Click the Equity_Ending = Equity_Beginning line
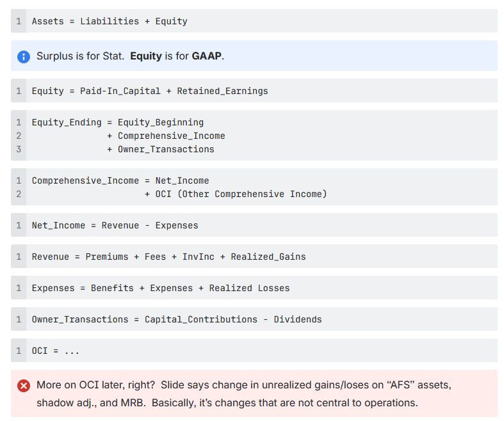The image size is (504, 421). [x=118, y=122]
